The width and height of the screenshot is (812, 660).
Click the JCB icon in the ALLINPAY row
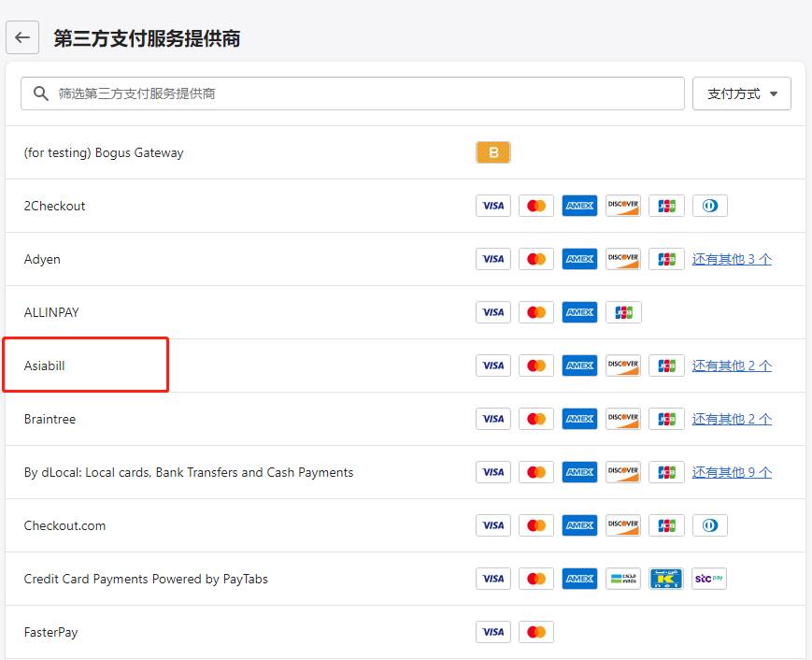click(623, 312)
